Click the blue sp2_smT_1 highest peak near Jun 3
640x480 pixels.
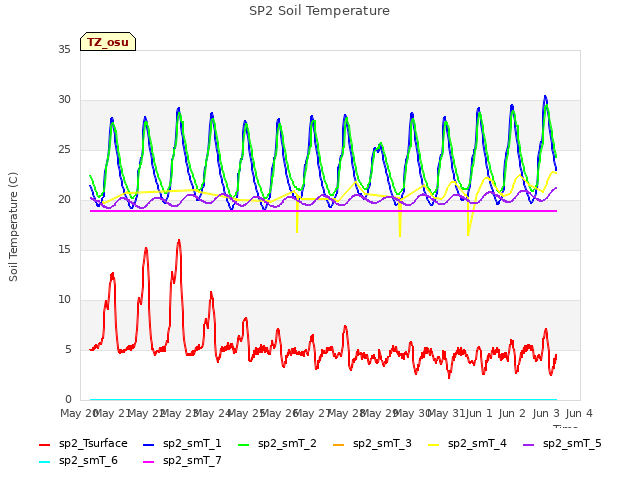point(545,97)
